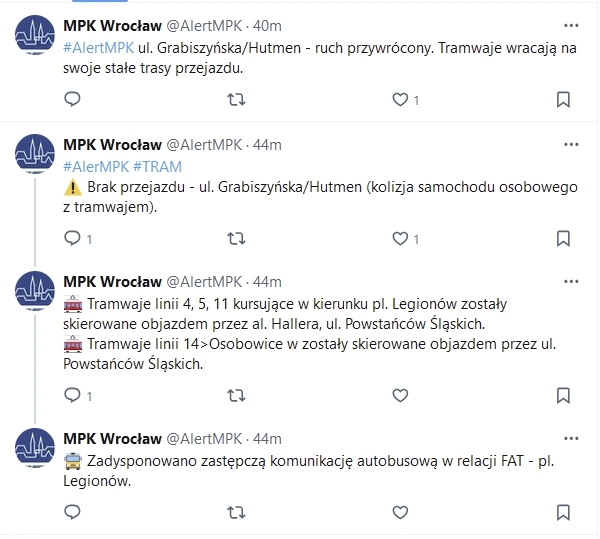Open the #TRAM hashtag
The width and height of the screenshot is (600, 539).
(157, 166)
